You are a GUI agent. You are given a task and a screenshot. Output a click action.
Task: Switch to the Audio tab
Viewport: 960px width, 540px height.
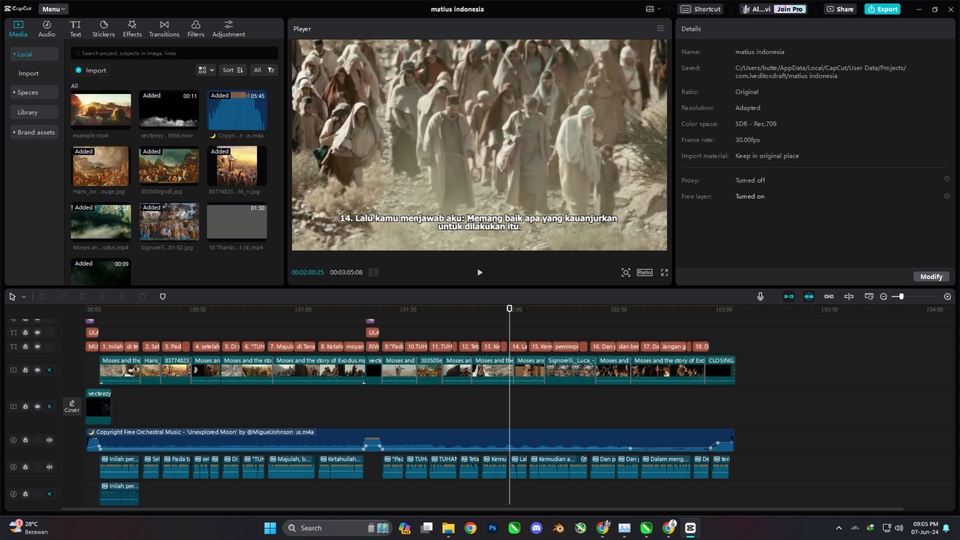tap(47, 29)
